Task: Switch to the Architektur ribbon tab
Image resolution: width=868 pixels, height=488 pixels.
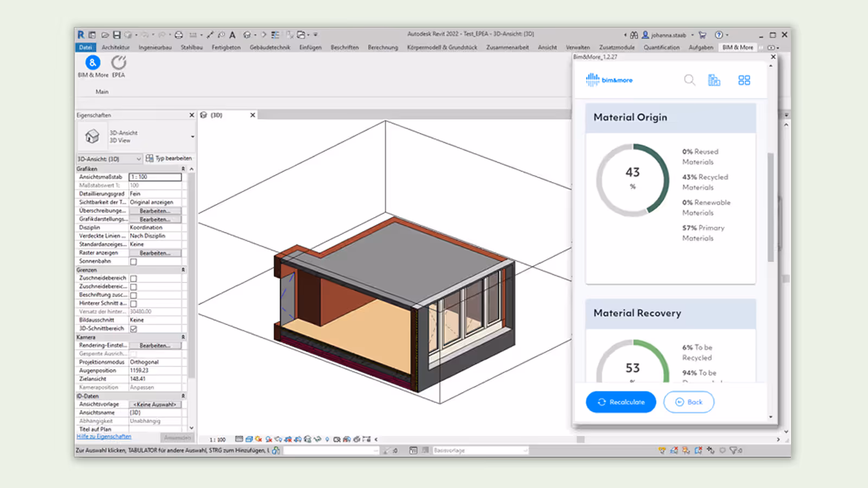Action: (x=116, y=48)
